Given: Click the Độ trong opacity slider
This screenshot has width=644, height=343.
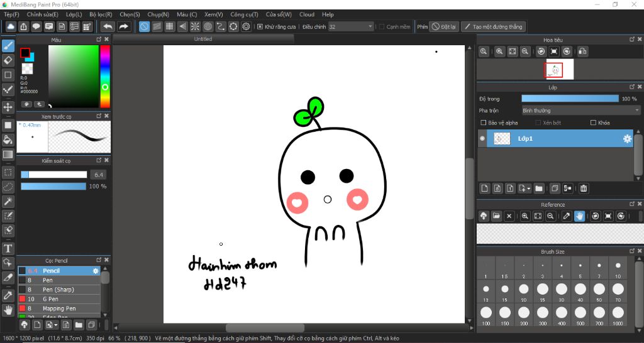Looking at the screenshot, I should coord(570,99).
